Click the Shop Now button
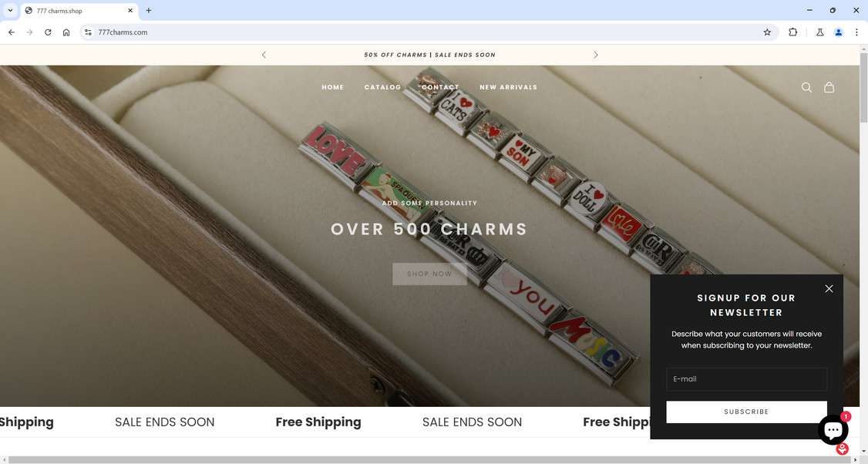The image size is (868, 464). 429,274
